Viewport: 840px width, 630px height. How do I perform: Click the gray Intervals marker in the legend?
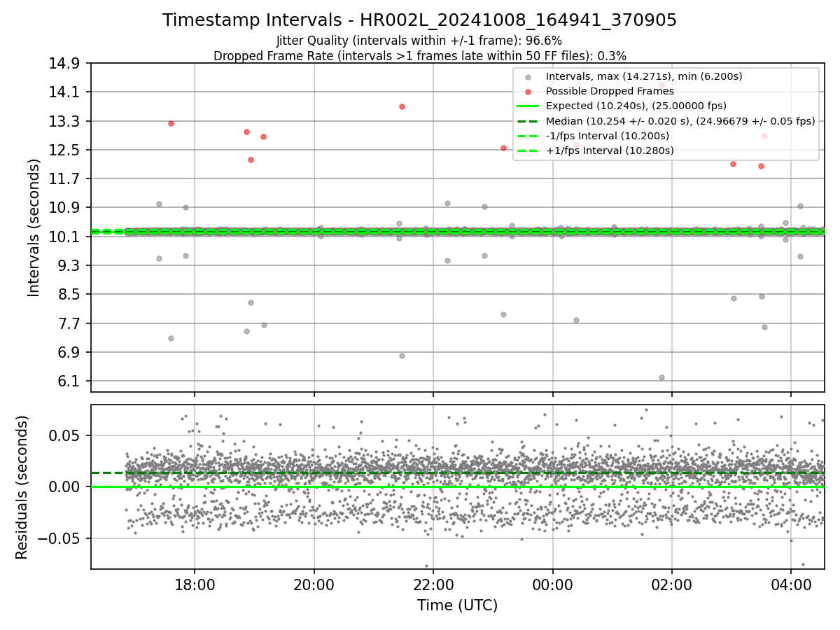pos(528,76)
